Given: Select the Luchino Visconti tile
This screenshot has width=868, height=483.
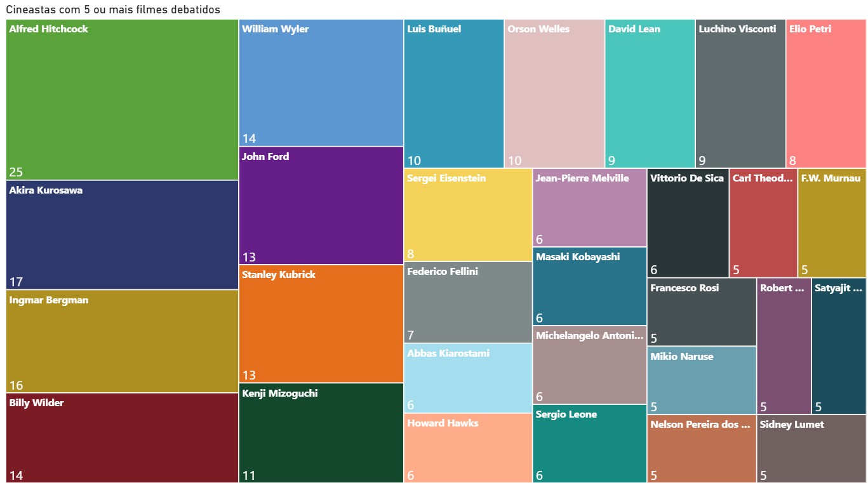Looking at the screenshot, I should [x=740, y=93].
